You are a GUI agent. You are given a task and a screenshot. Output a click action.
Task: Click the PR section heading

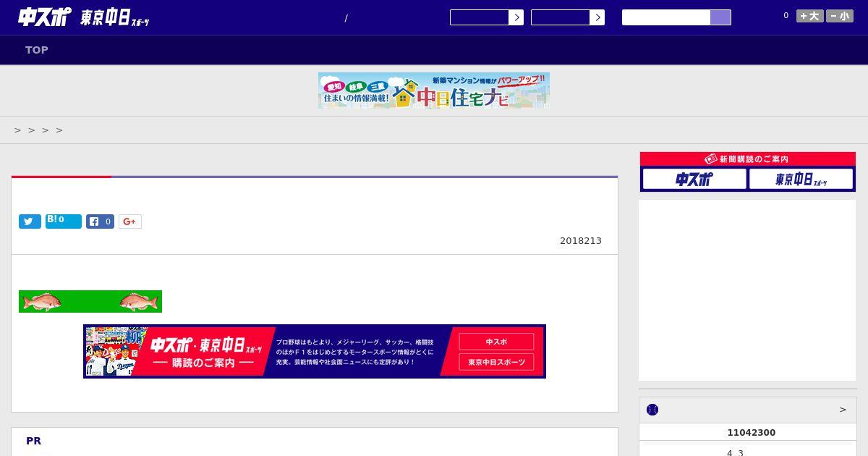click(33, 441)
